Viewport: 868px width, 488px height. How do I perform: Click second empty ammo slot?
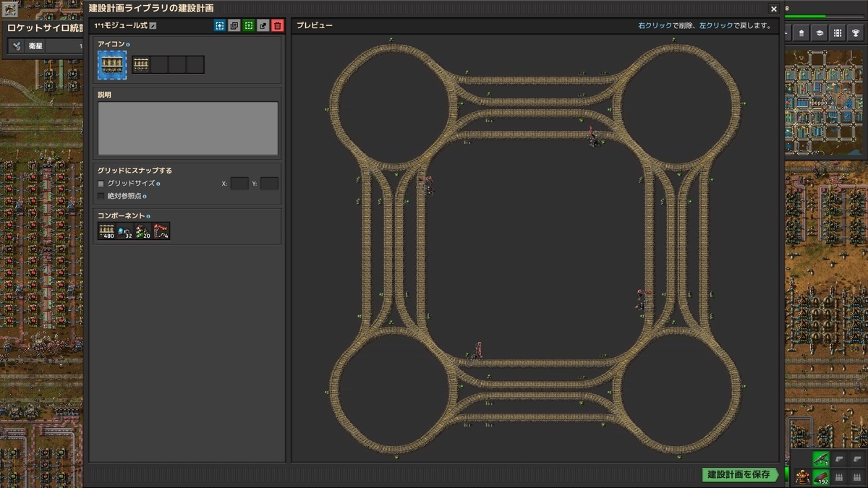tap(839, 476)
